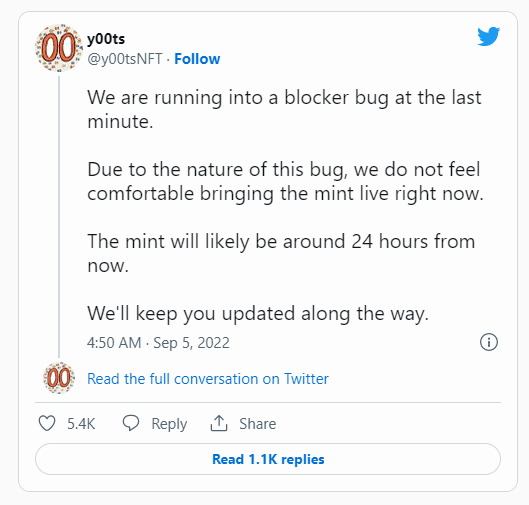Open the tweet info circle icon
Viewport: 529px width, 505px height.
tap(489, 342)
